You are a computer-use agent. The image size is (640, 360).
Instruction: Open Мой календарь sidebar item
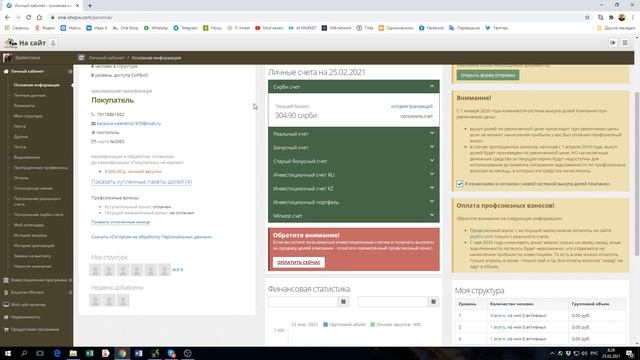[29, 225]
